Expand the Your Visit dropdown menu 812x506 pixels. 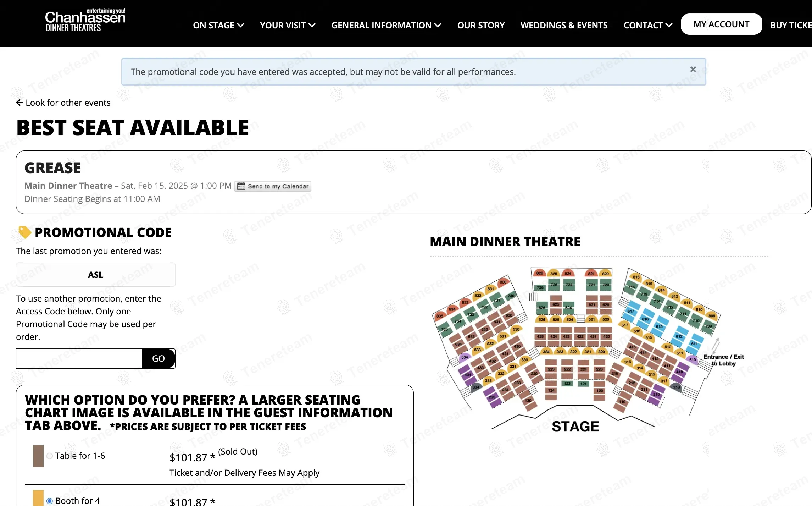(288, 26)
